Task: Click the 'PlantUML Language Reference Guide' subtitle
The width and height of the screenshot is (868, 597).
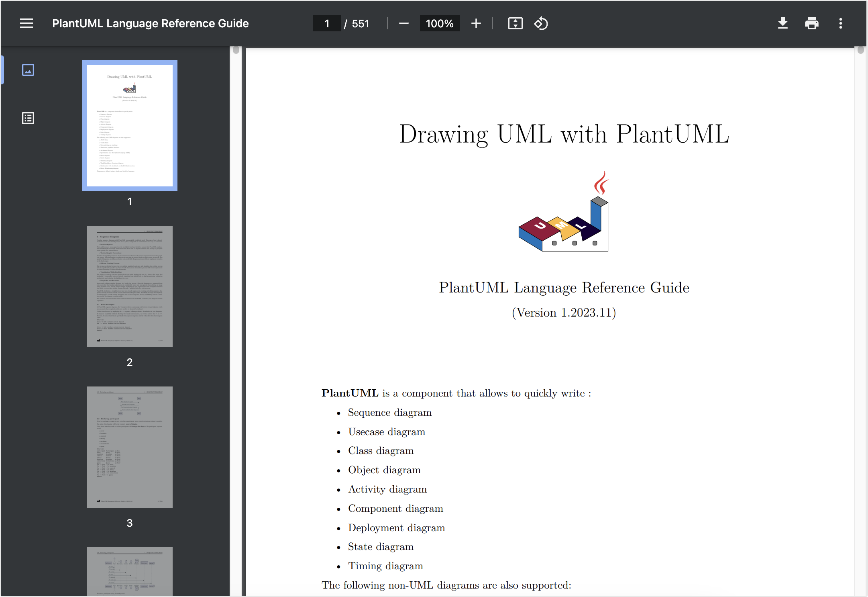Action: pos(564,288)
